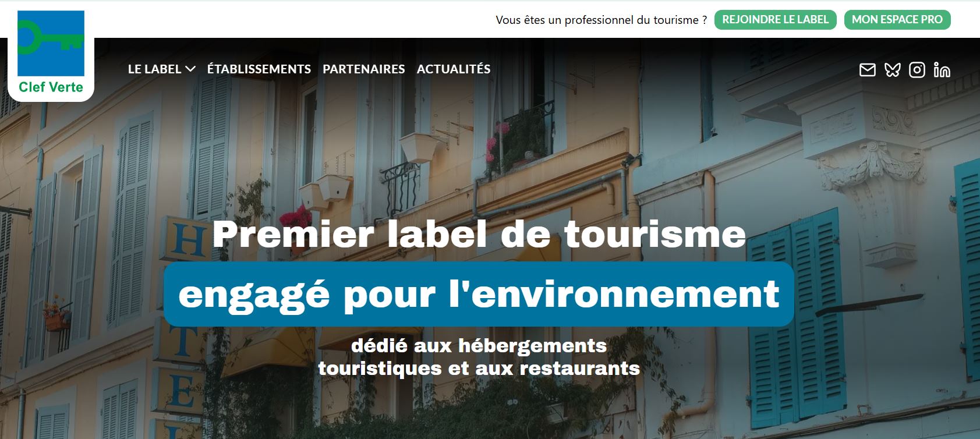Open the envelope email contact icon

point(867,70)
